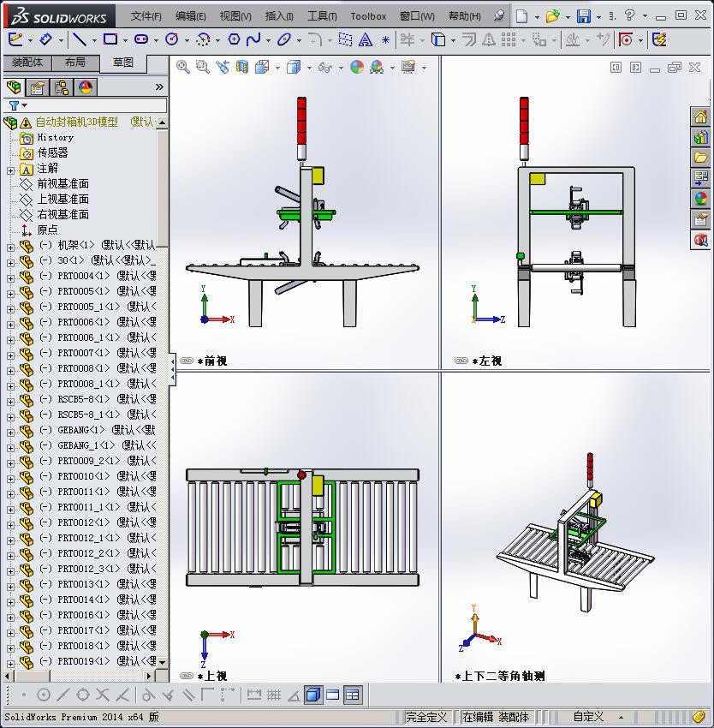The height and width of the screenshot is (728, 714).
Task: Open the Toolbox menu
Action: (368, 16)
